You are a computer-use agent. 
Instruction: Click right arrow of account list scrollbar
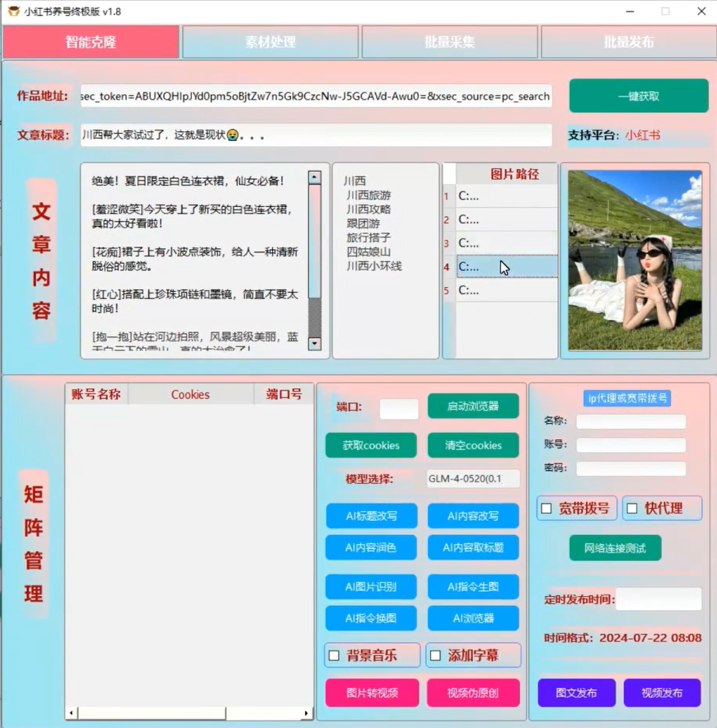pos(307,713)
